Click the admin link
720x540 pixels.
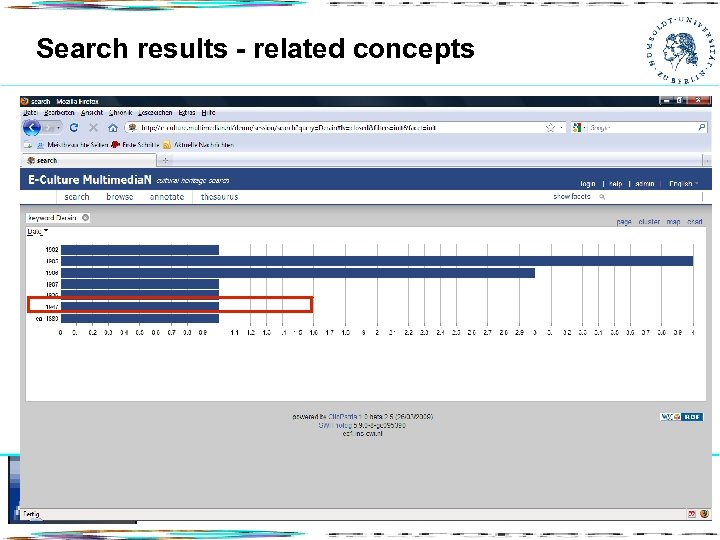645,184
